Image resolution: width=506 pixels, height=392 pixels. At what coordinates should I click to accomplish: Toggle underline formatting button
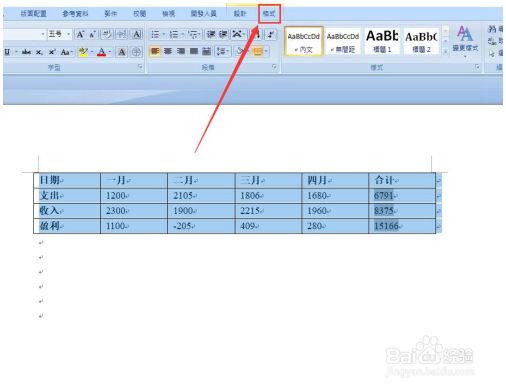tap(7, 52)
